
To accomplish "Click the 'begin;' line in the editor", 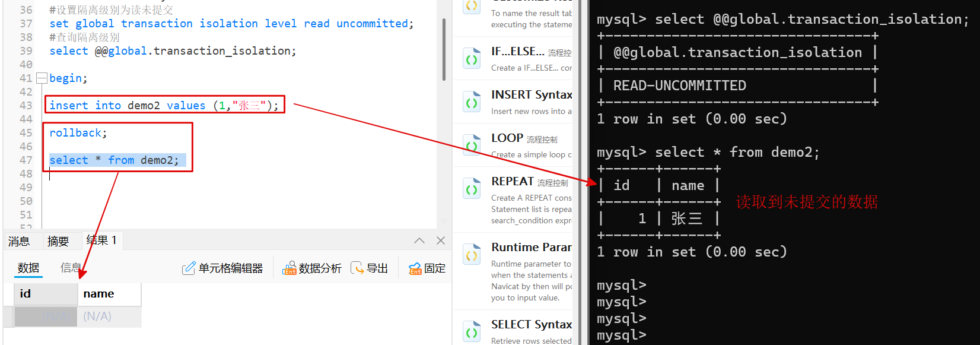I will pos(68,78).
